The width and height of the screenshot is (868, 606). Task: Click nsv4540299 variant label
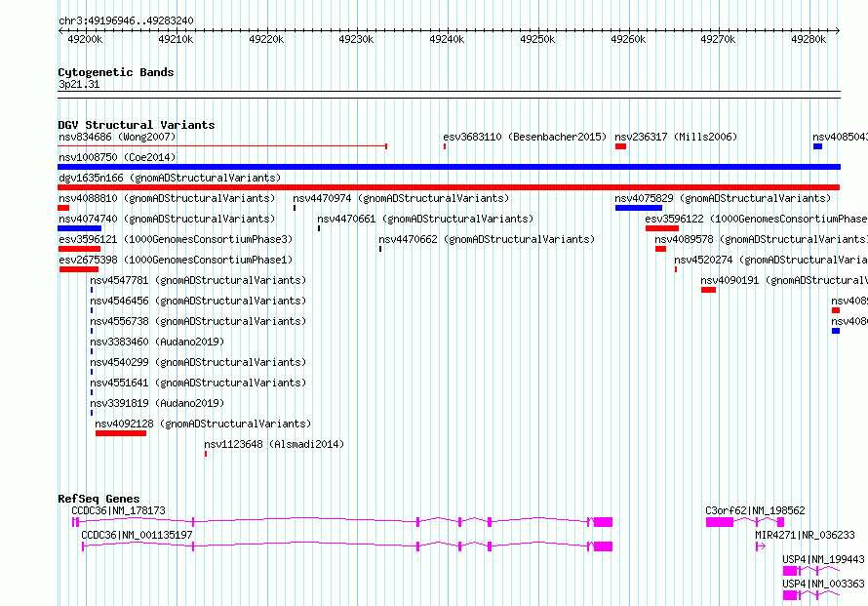tap(198, 362)
